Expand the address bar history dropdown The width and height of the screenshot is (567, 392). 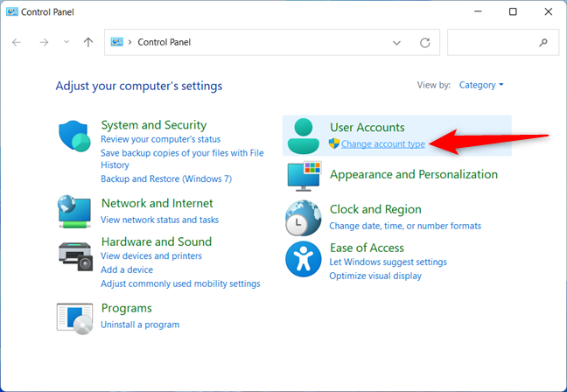396,43
